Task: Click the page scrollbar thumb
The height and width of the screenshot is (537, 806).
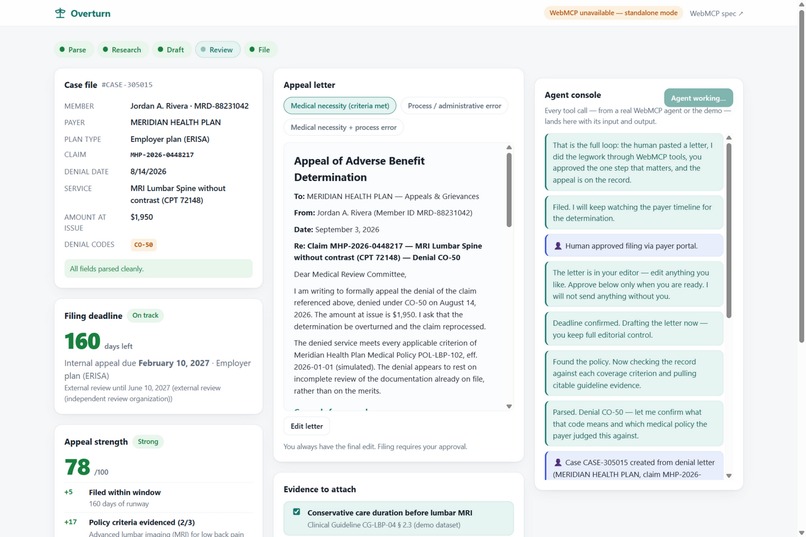Action: (x=801, y=176)
